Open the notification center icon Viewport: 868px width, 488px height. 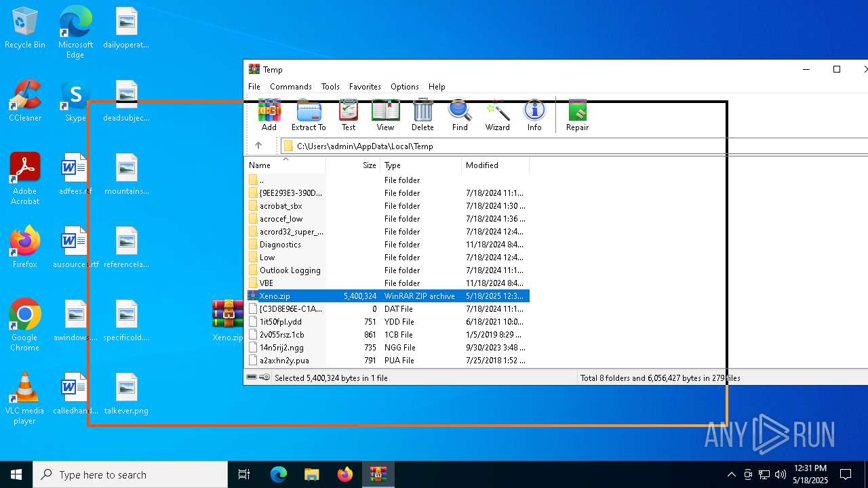pos(846,474)
